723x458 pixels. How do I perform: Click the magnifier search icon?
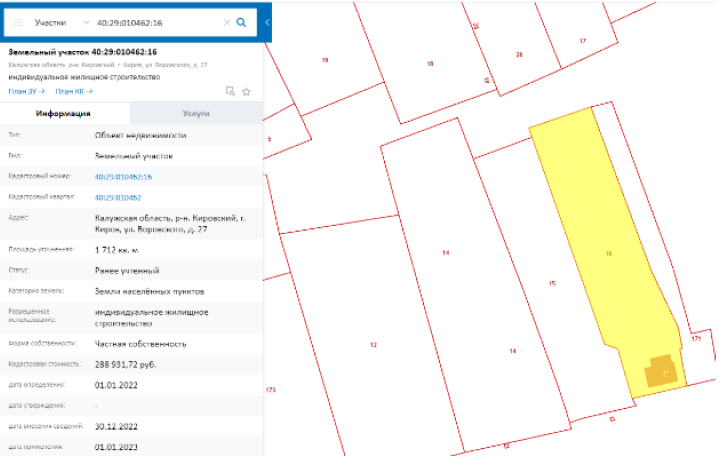(x=241, y=23)
